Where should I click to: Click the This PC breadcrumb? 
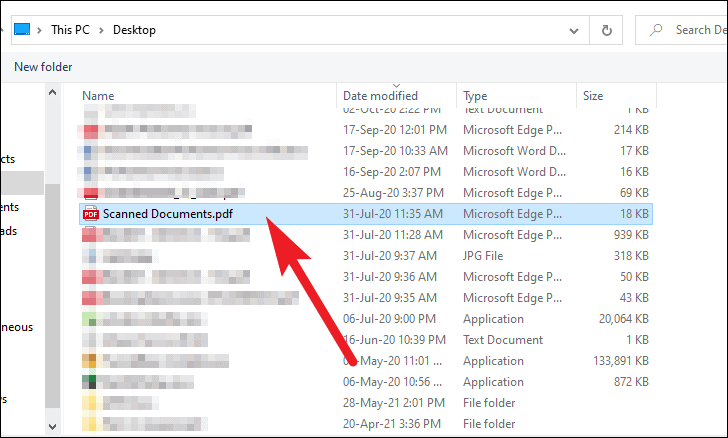click(x=70, y=30)
